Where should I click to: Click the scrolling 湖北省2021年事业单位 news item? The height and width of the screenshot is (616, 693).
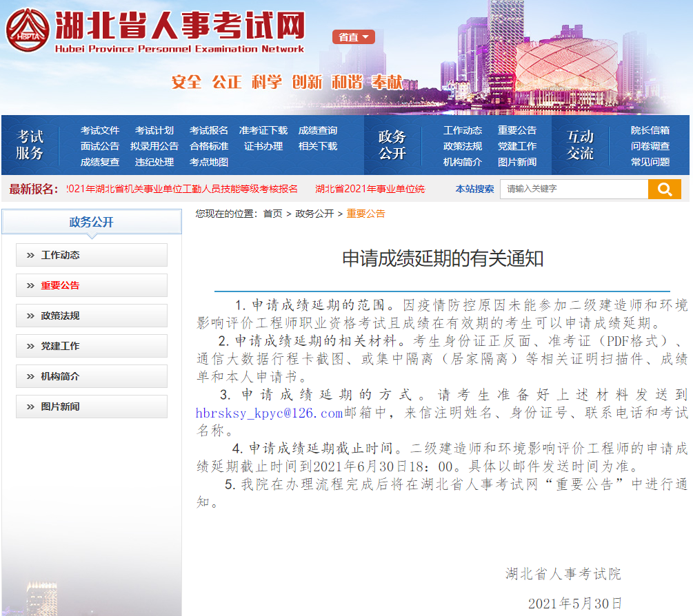370,189
